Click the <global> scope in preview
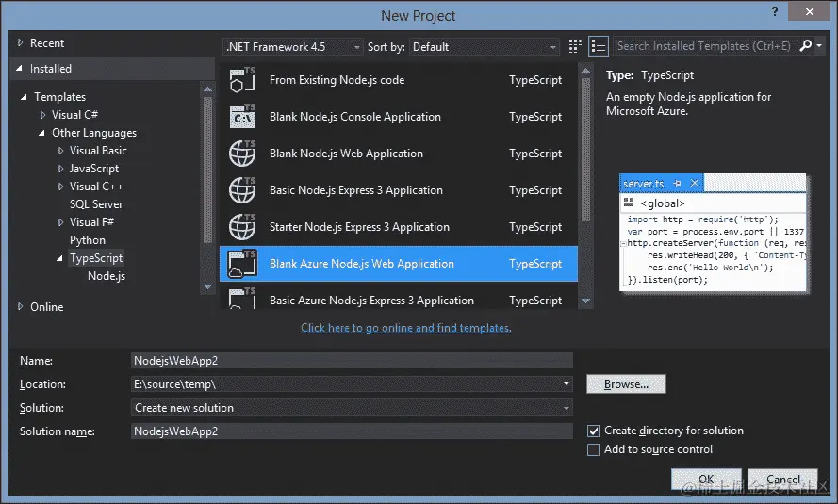The height and width of the screenshot is (504, 838). click(x=662, y=203)
